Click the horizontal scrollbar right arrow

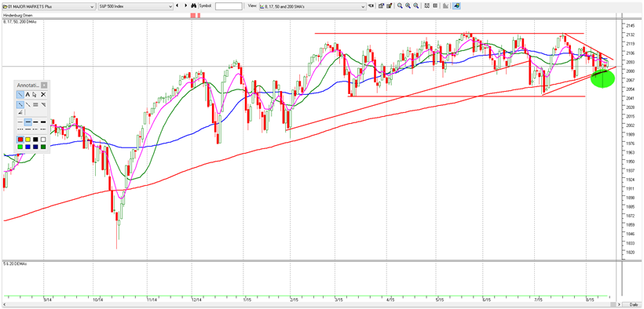(x=620, y=304)
